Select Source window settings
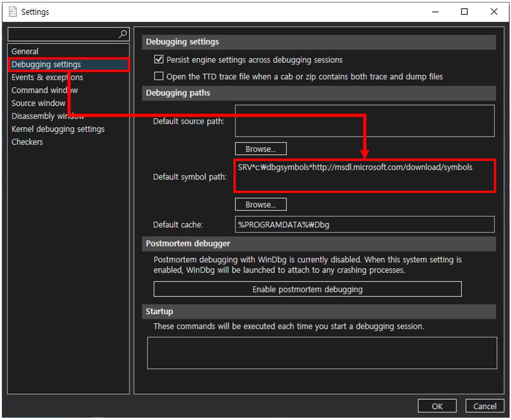The image size is (511, 420). 39,103
